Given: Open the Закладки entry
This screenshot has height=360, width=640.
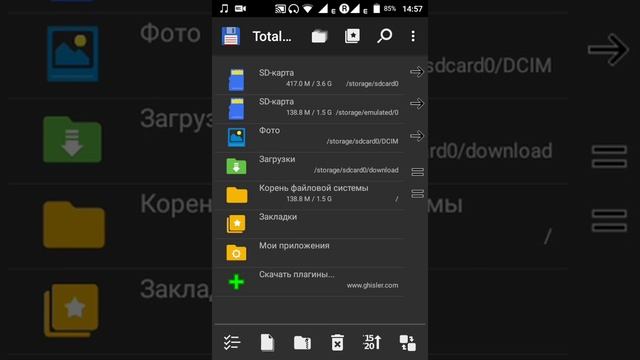Looking at the screenshot, I should coord(310,224).
